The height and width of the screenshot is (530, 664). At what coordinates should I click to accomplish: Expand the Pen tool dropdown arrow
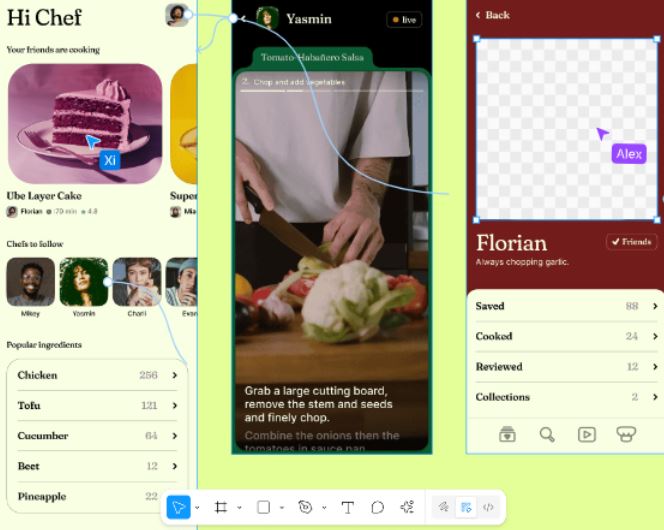(324, 507)
